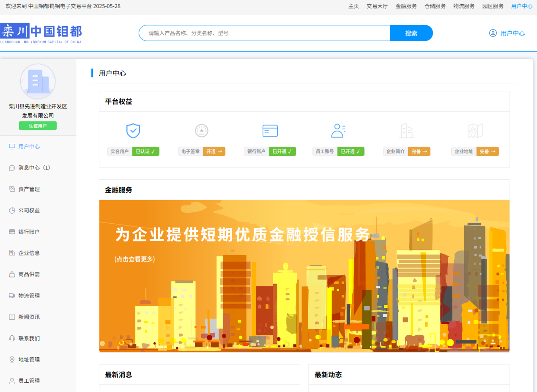Open 资产管理 in the sidebar
This screenshot has height=392, width=537.
(x=29, y=189)
